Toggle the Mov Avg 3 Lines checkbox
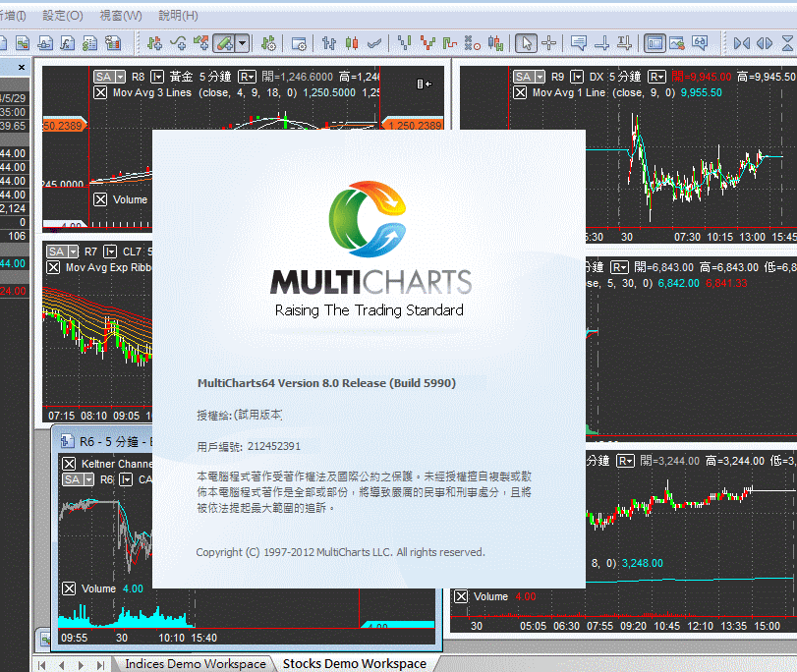The width and height of the screenshot is (797, 672). tap(100, 92)
